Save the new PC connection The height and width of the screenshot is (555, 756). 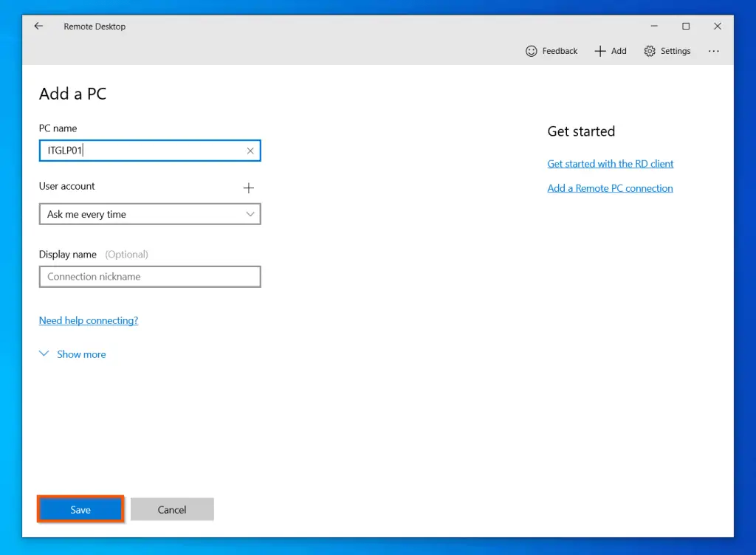coord(80,509)
